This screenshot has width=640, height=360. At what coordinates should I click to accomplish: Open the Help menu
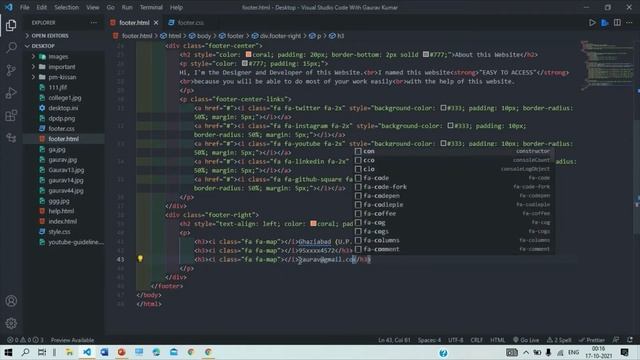176,7
